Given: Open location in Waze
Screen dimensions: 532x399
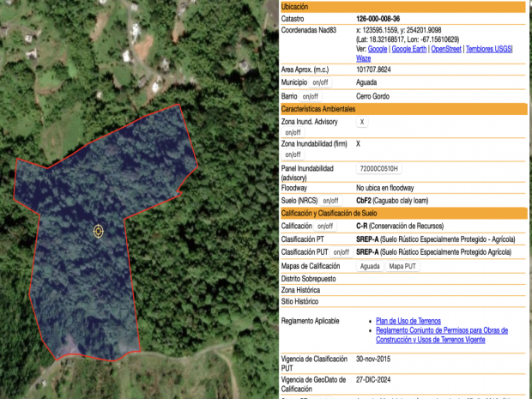Looking at the screenshot, I should [x=364, y=58].
